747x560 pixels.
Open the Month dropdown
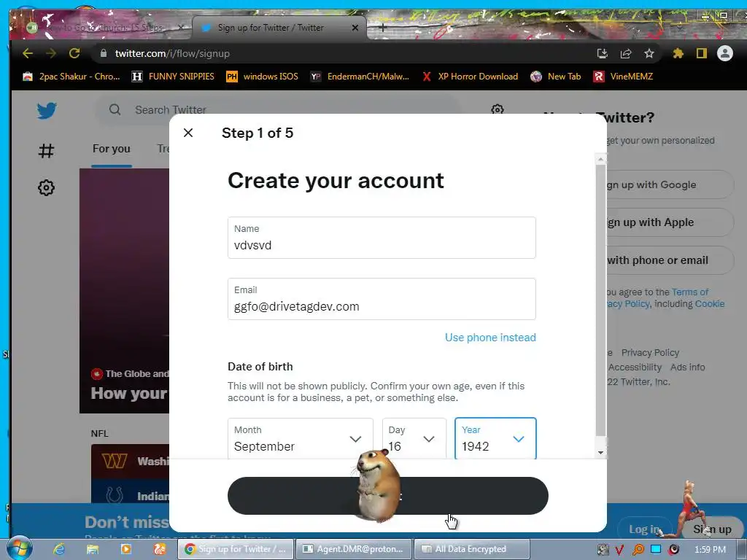[x=300, y=438]
